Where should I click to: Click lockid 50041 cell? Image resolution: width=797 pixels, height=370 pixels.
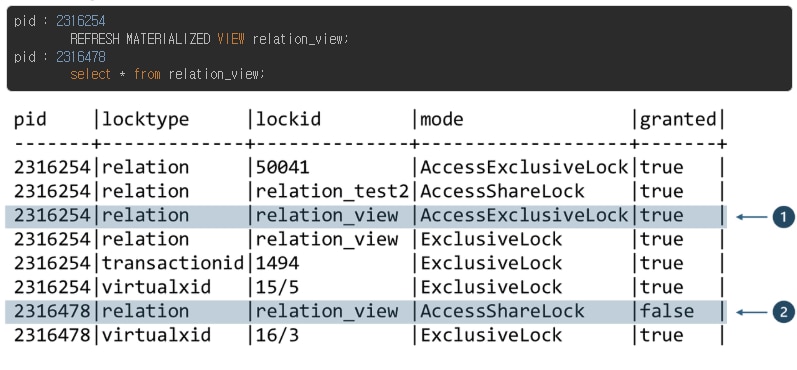282,168
